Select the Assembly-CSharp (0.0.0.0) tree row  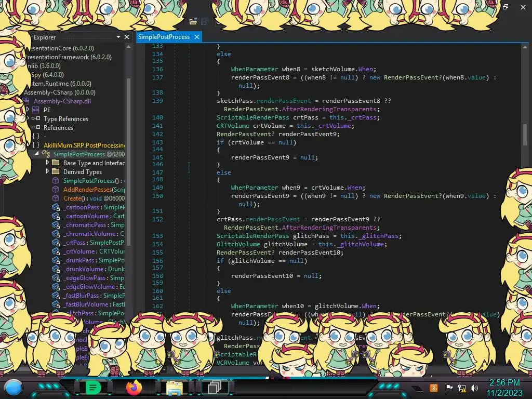(x=60, y=92)
